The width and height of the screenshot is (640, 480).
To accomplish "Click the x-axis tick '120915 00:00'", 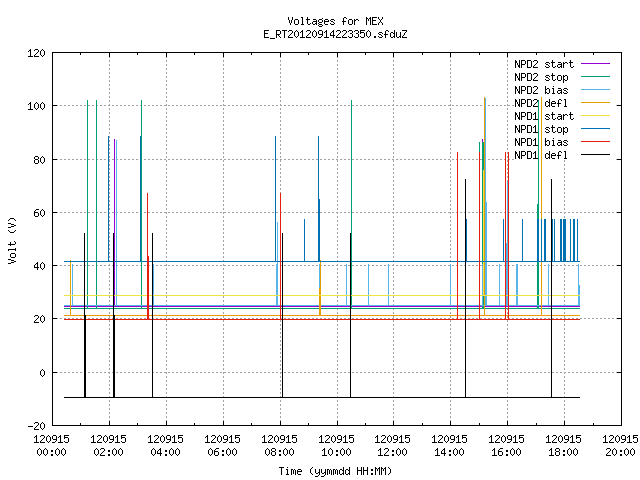I will (51, 446).
